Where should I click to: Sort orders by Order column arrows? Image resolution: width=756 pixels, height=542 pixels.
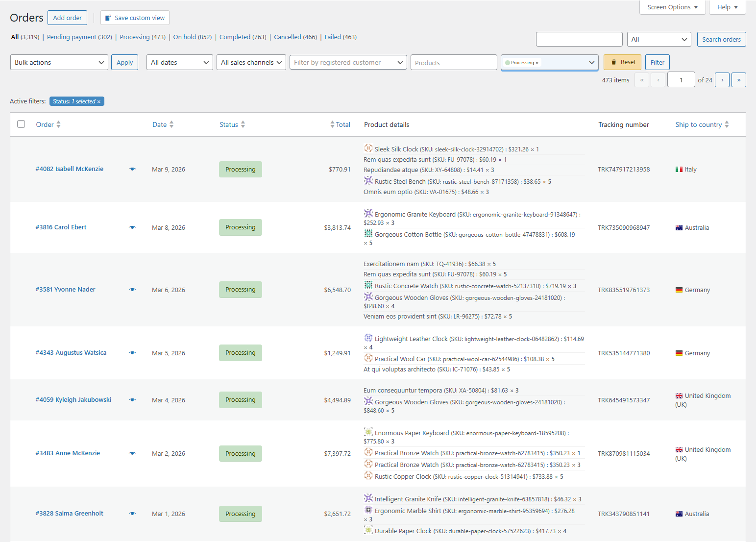pos(58,124)
